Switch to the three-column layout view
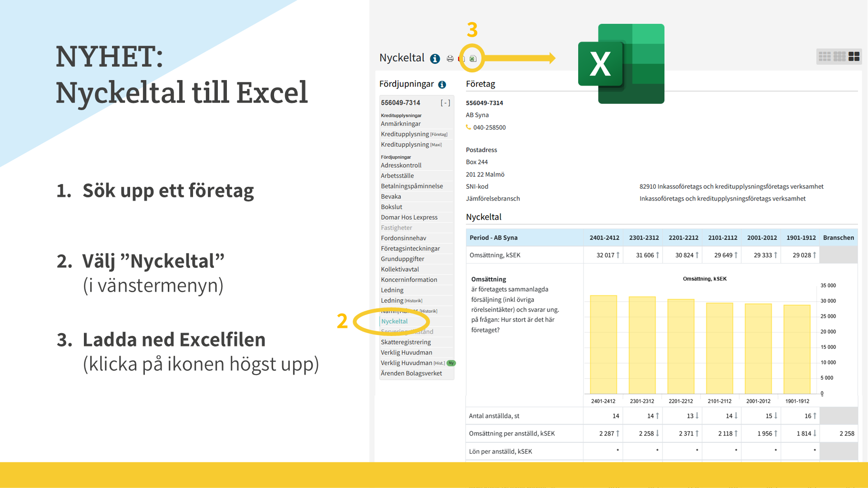The image size is (868, 488). [839, 57]
